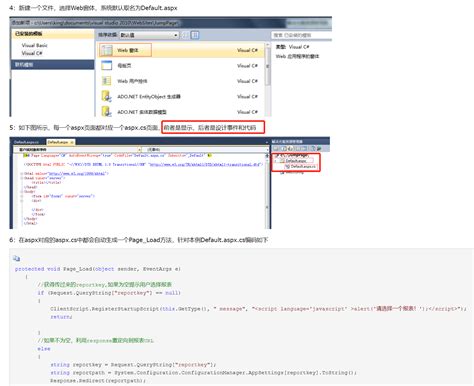The width and height of the screenshot is (474, 386).
Task: Open the (无事件) events dropdown in editor
Action: coord(205,150)
